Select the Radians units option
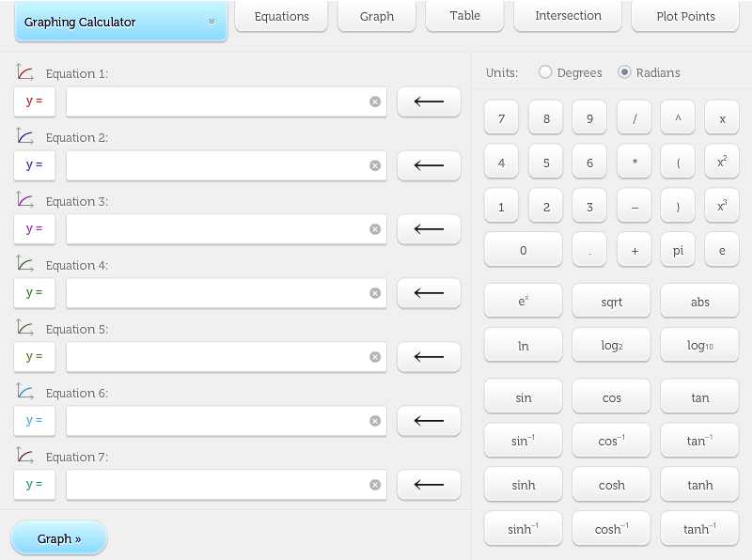 pos(624,72)
